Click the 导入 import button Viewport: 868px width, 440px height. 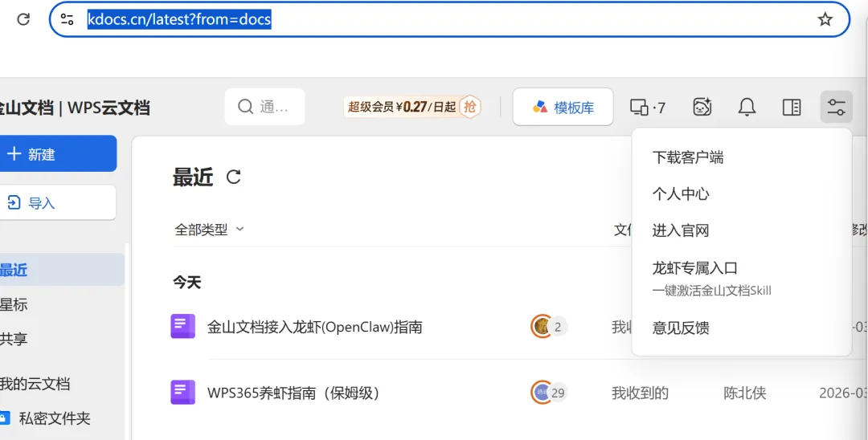tap(58, 203)
